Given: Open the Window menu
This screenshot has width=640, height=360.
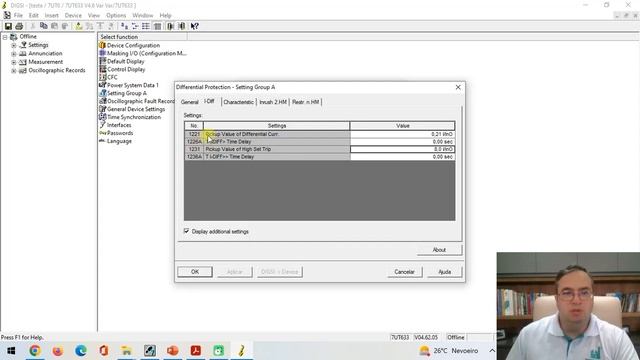Looking at the screenshot, I should (x=142, y=15).
